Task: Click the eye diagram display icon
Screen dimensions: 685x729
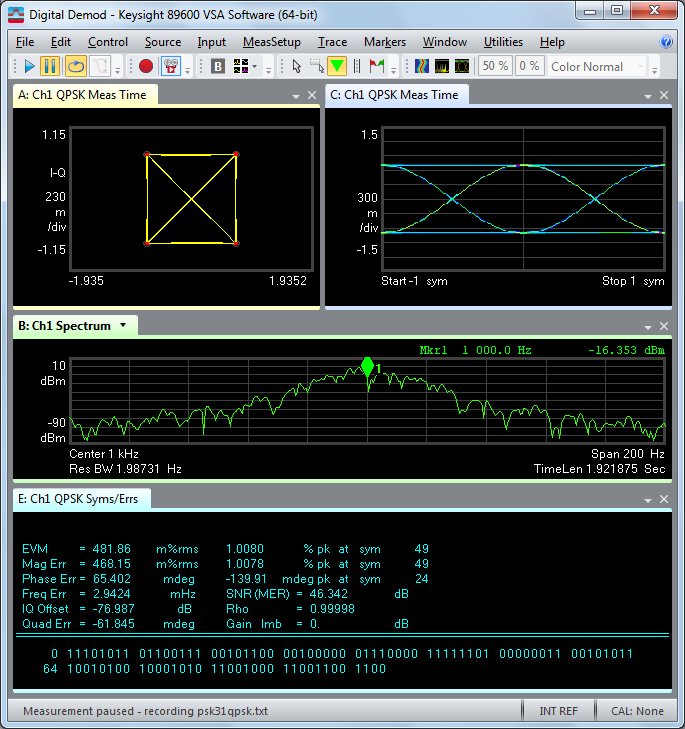Action: click(461, 67)
